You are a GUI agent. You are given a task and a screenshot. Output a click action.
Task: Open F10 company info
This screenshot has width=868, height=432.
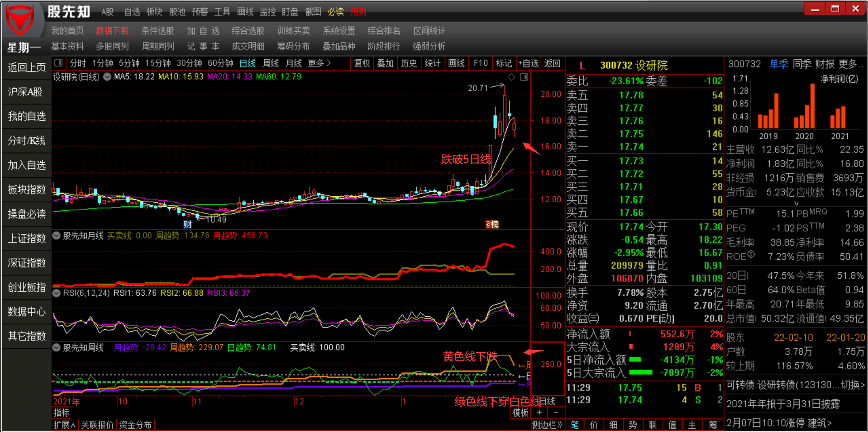tap(480, 63)
